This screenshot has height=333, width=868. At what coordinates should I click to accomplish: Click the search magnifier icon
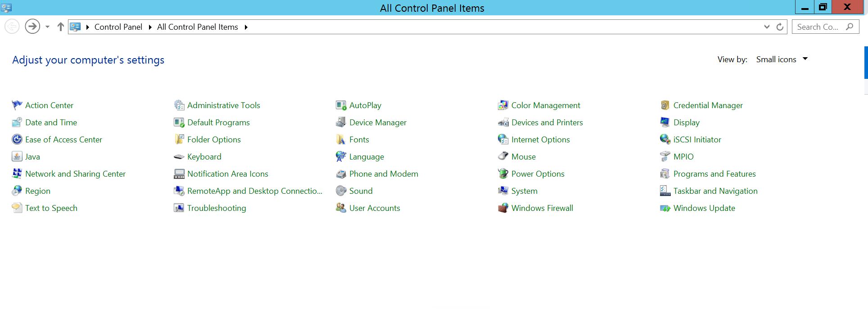click(x=850, y=27)
